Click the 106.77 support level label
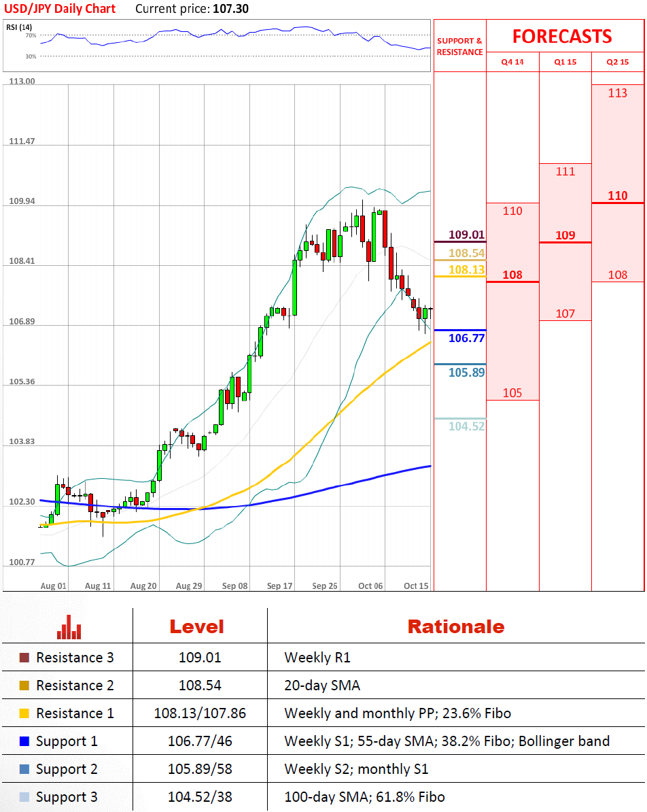 coord(466,338)
